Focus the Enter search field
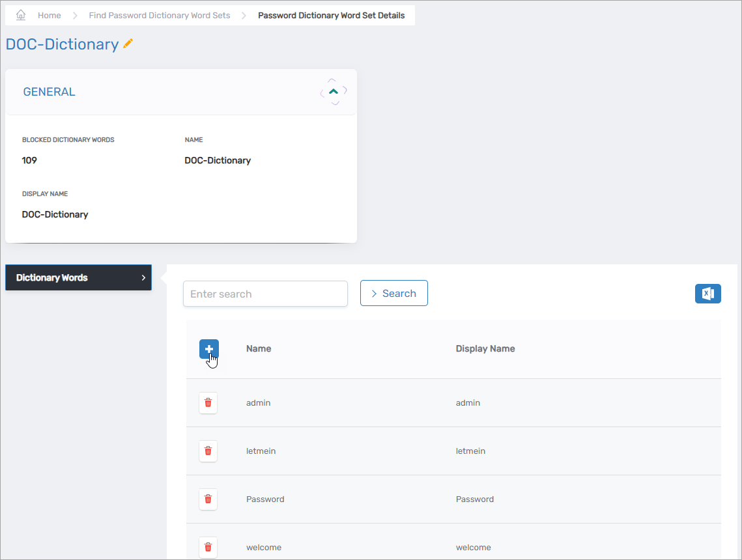 [265, 294]
